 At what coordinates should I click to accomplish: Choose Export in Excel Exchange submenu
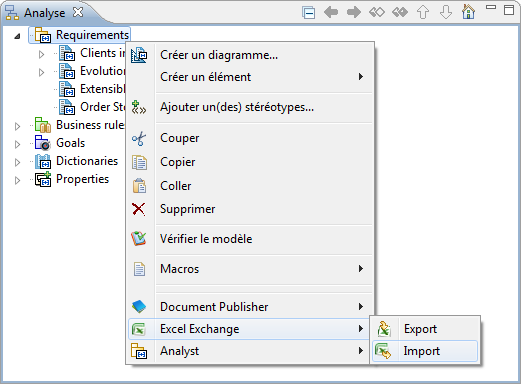pos(425,329)
